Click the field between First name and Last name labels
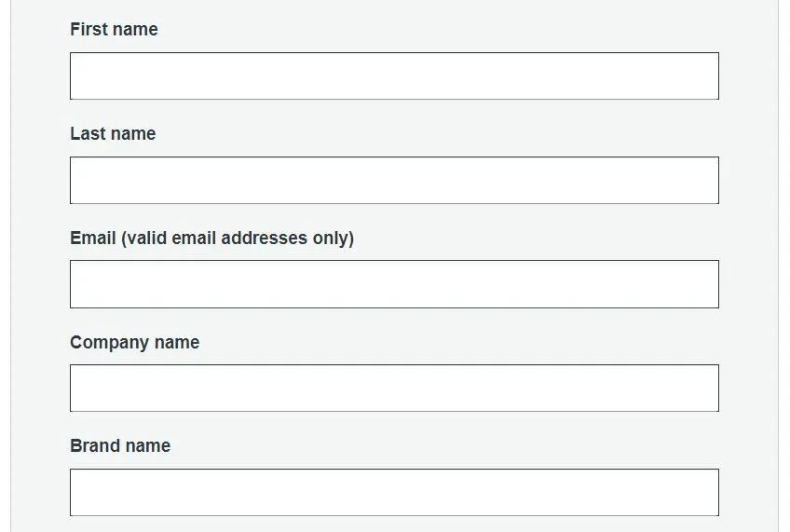The image size is (790, 532). [394, 76]
